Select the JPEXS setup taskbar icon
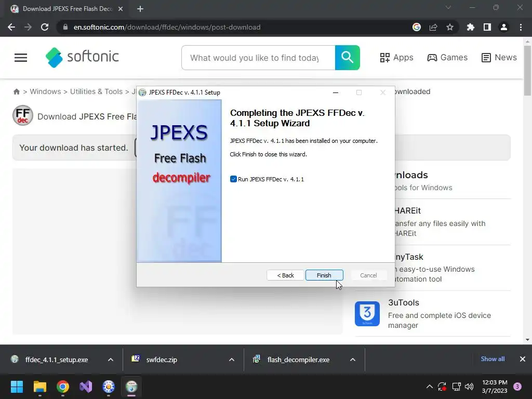The height and width of the screenshot is (399, 532). click(131, 387)
